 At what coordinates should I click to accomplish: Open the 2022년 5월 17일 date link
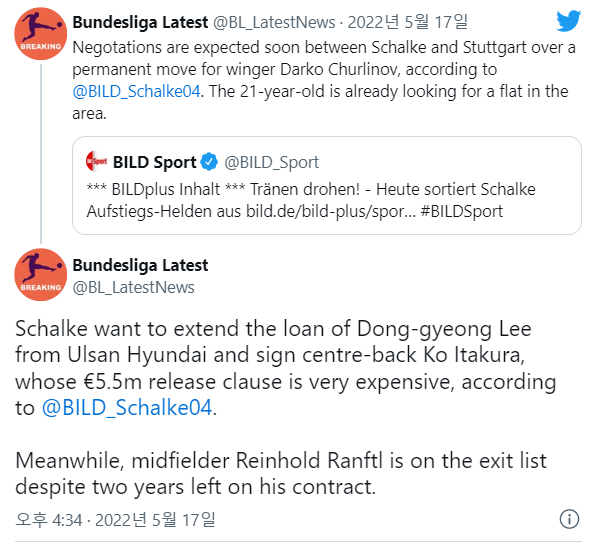[408, 22]
